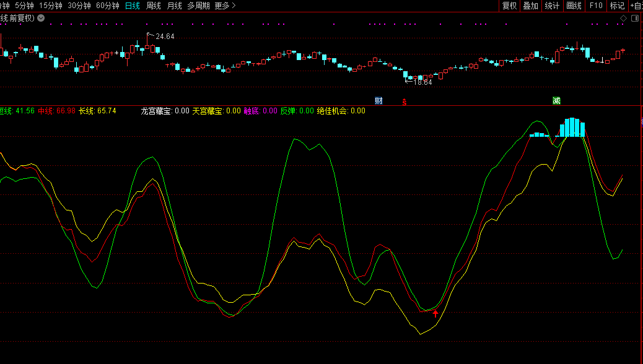Image resolution: width=643 pixels, height=364 pixels.
Task: Click the 18.64 low price label
Action: 422,82
